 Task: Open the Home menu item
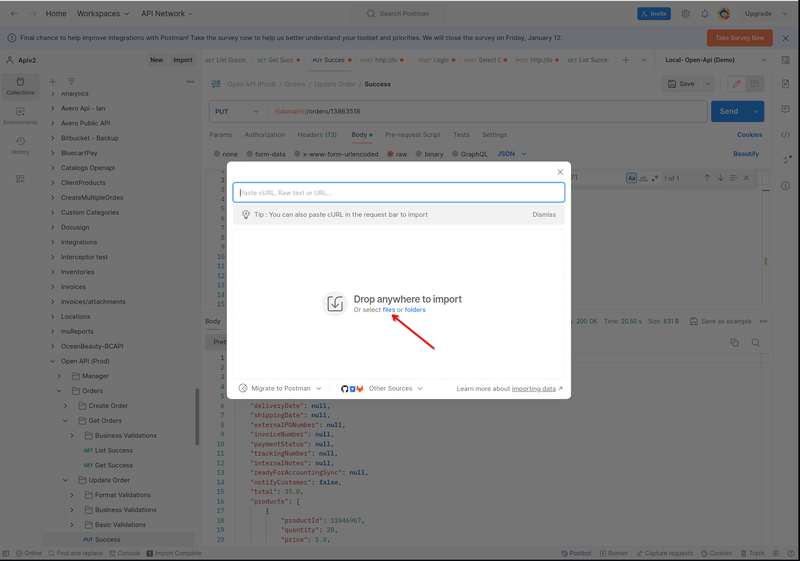coord(56,14)
